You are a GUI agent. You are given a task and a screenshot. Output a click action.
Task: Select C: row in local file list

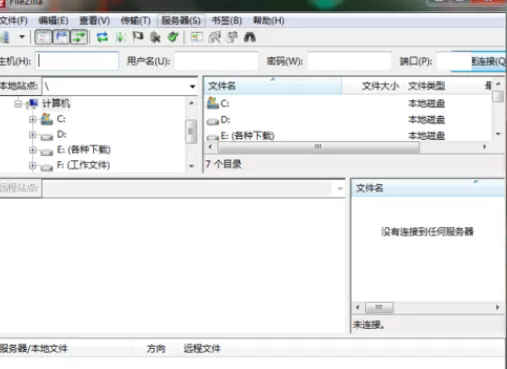click(348, 103)
